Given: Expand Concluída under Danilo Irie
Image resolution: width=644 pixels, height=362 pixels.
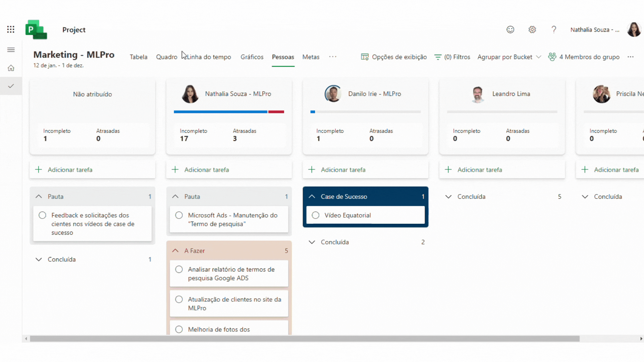Looking at the screenshot, I should (312, 242).
